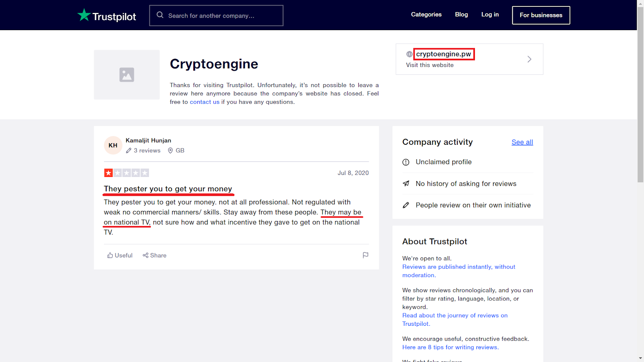Screen dimensions: 644x362
Task: Click the paper plane icon for review history
Action: pos(406,183)
